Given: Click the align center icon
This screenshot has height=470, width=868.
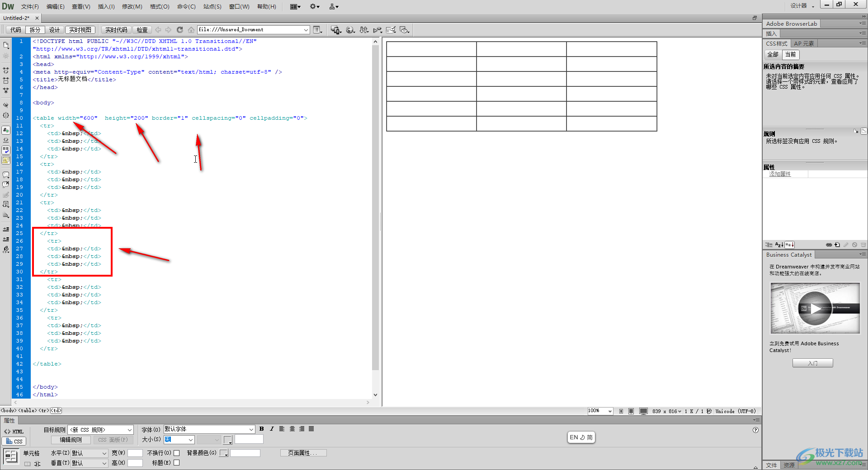Looking at the screenshot, I should coord(292,429).
